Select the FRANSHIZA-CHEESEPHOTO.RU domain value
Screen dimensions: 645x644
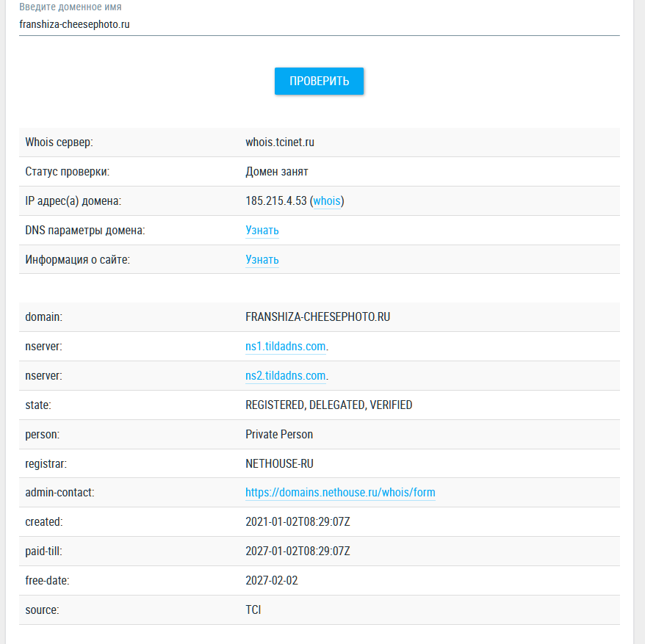pos(317,316)
